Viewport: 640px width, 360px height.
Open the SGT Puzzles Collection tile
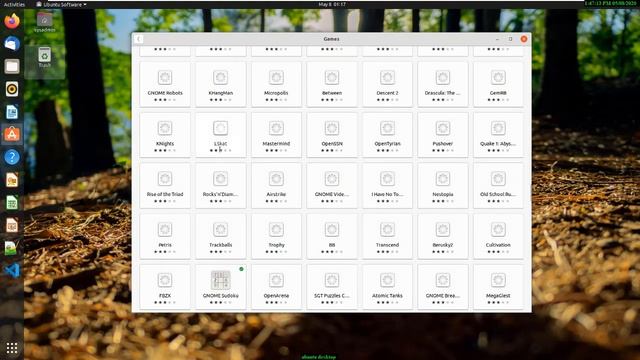pos(331,287)
